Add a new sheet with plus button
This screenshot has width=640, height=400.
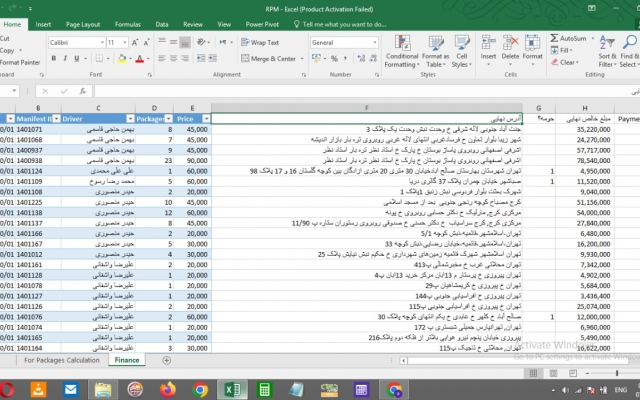[166, 360]
